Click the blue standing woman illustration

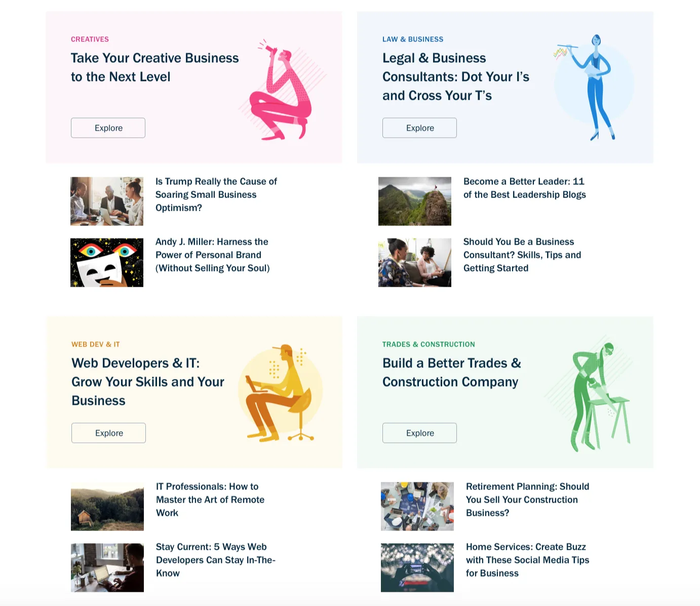tap(594, 87)
